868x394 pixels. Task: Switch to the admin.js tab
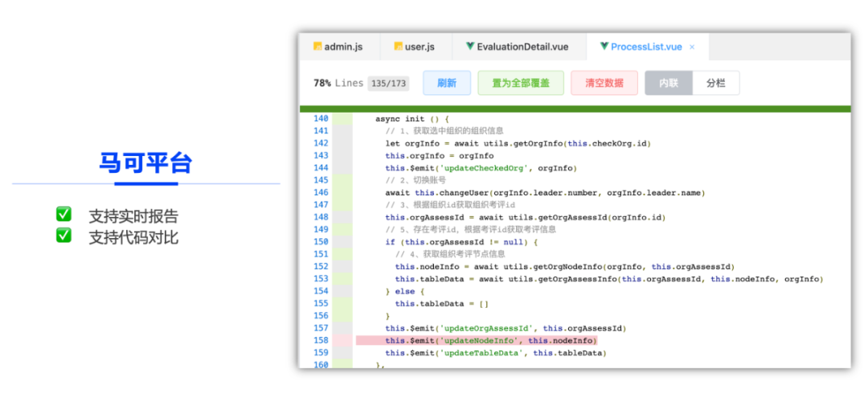coord(339,47)
